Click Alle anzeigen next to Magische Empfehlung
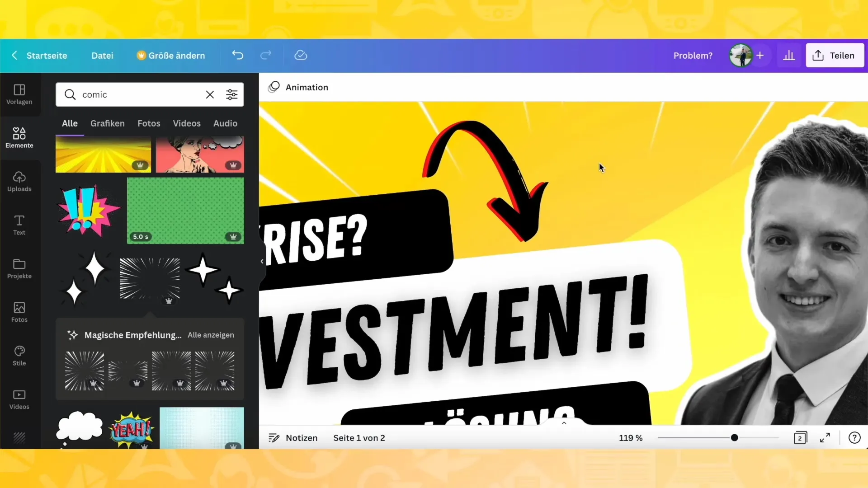This screenshot has width=868, height=488. click(x=212, y=335)
